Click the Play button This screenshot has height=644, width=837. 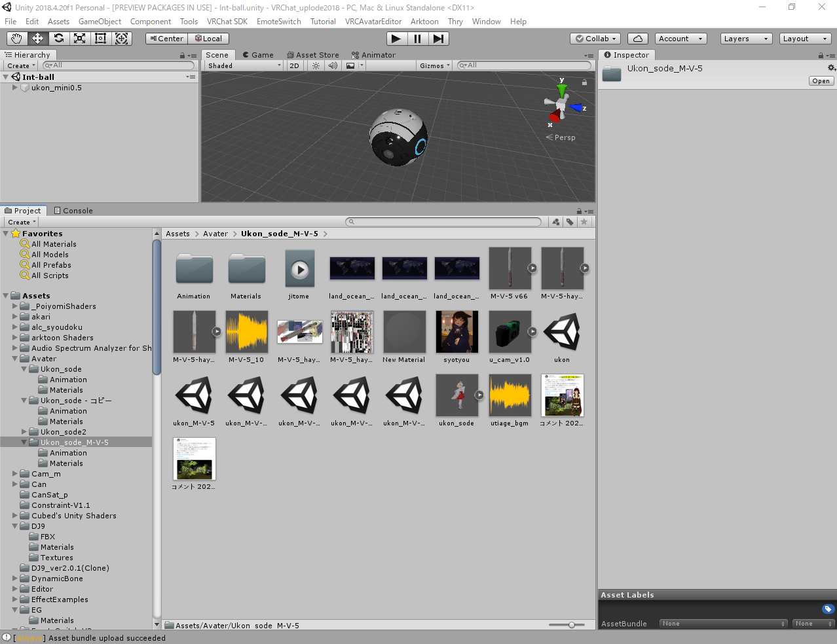click(x=396, y=39)
